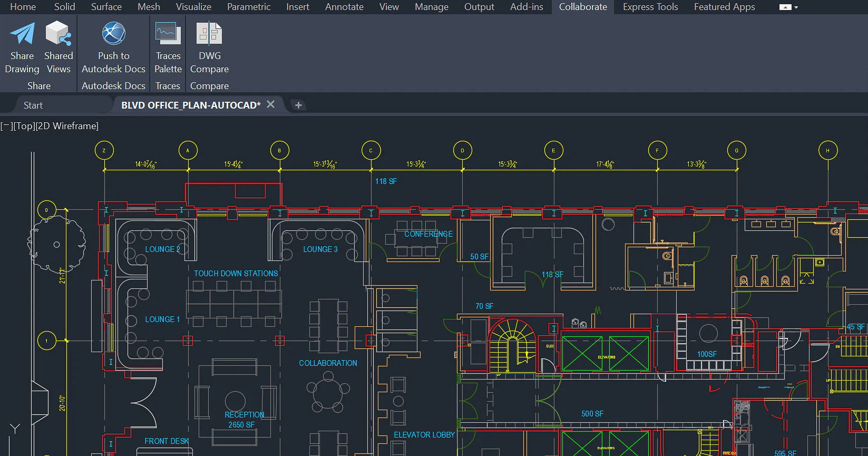Select the Featured Apps ribbon tab
Image resolution: width=868 pixels, height=456 pixels.
point(724,7)
